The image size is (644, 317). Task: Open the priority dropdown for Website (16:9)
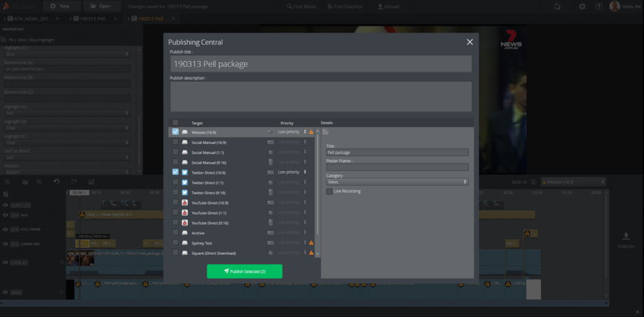pos(292,132)
